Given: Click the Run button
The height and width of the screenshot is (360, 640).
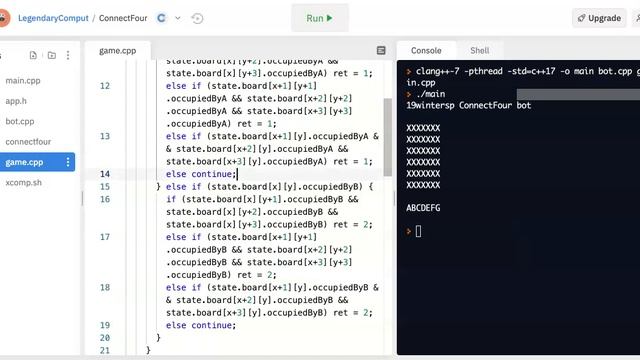Looking at the screenshot, I should click(320, 18).
